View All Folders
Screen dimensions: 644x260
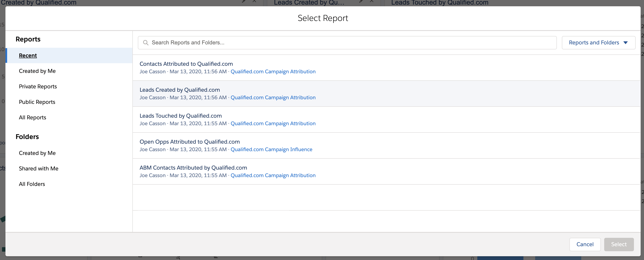pyautogui.click(x=32, y=184)
